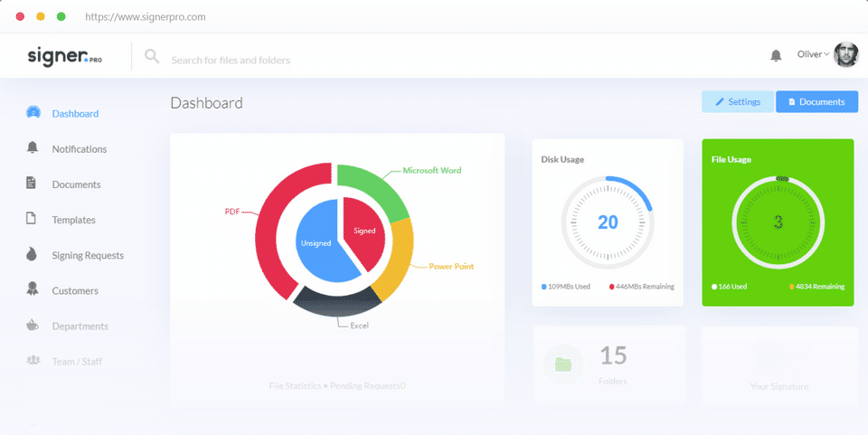Click the white 166 Used legend dot
Image resolution: width=868 pixels, height=435 pixels.
[x=714, y=287]
